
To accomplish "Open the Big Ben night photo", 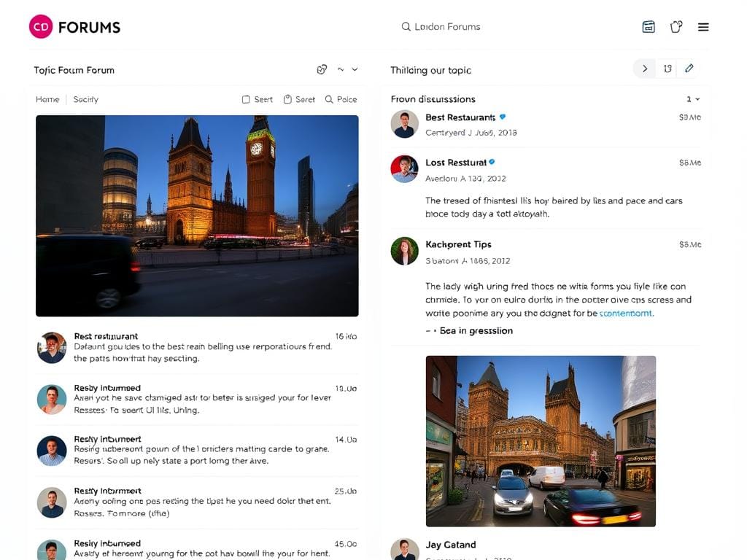I will [197, 215].
